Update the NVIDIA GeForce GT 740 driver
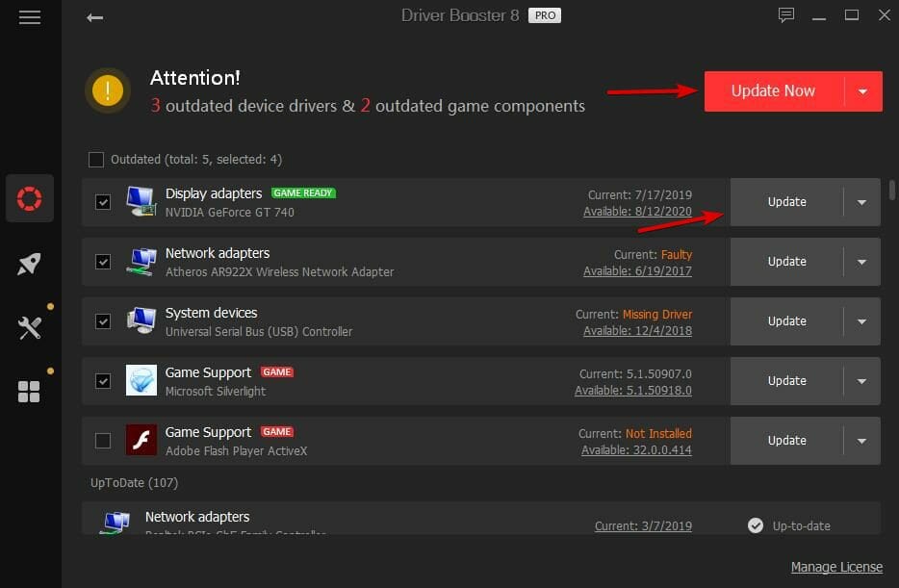 tap(786, 202)
